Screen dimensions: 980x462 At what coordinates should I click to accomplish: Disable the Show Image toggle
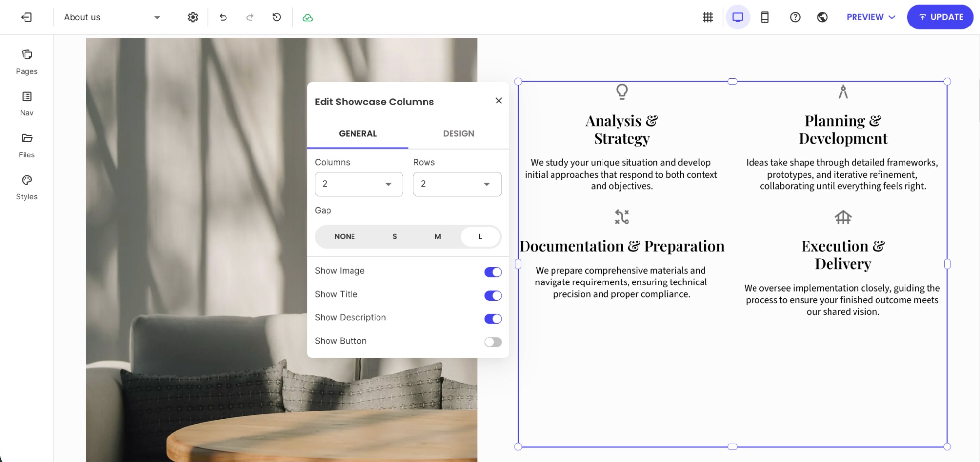pos(493,272)
